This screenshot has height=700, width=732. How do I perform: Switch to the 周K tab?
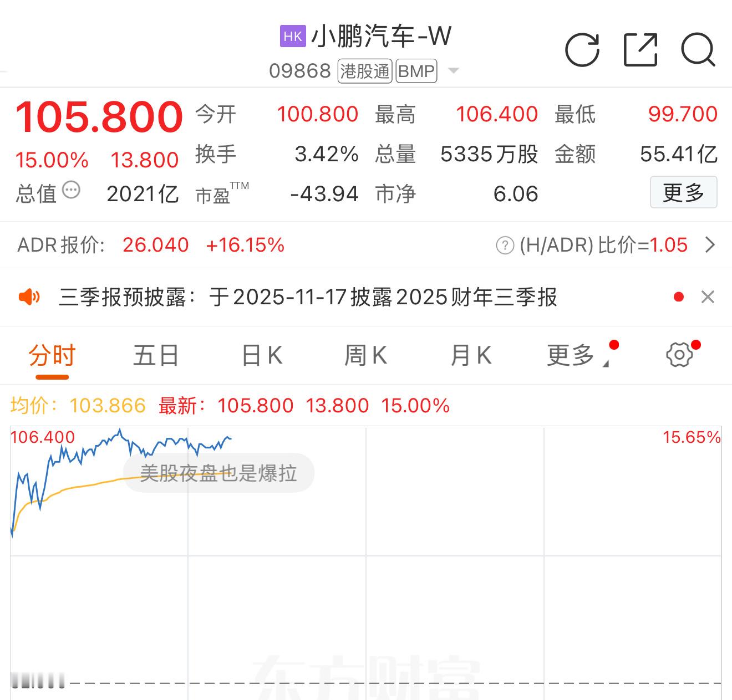click(365, 355)
